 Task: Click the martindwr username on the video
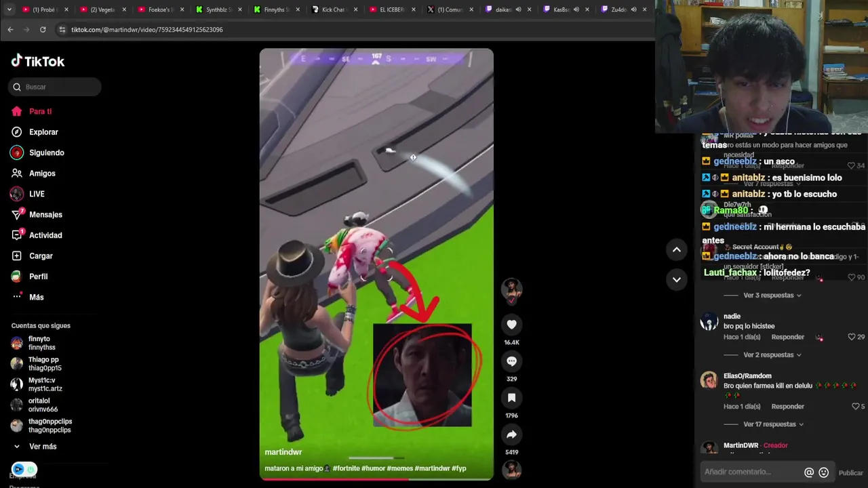coord(283,452)
